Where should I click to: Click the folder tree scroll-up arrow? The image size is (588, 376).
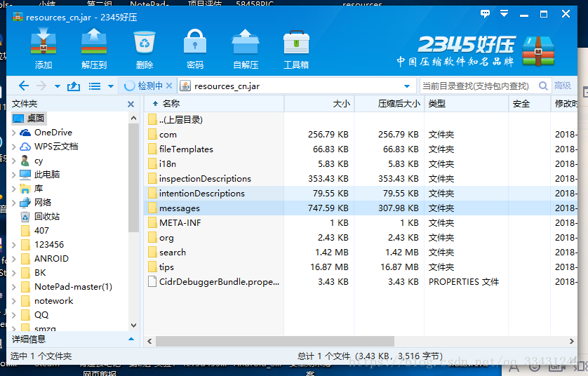[133, 118]
